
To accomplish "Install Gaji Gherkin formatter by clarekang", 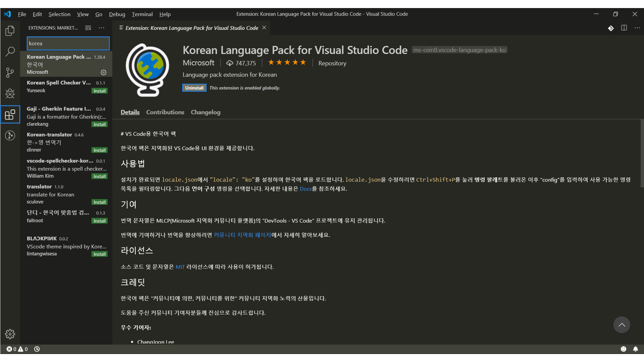I will [x=99, y=125].
